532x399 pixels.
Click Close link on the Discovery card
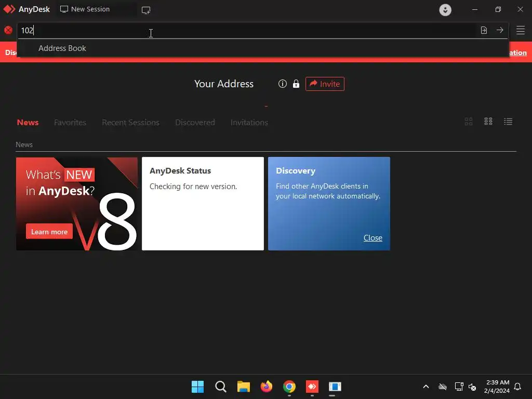(373, 238)
